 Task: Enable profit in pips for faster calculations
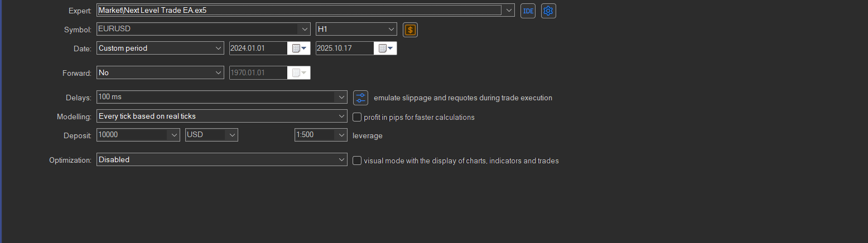(x=358, y=117)
